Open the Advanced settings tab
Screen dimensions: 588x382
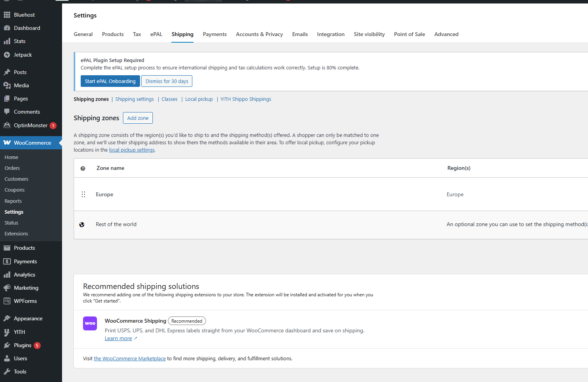446,34
